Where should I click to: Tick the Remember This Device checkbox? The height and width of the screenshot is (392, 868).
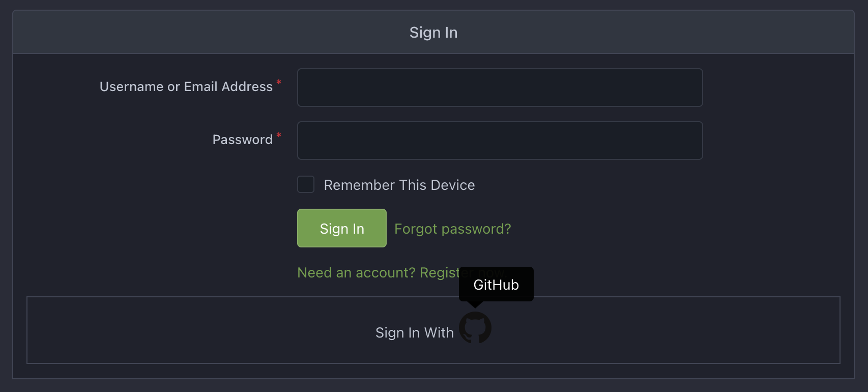pyautogui.click(x=306, y=184)
